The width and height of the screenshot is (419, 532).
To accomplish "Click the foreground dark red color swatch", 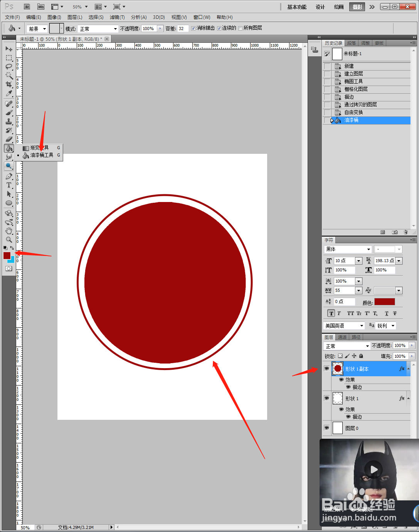I will click(7, 255).
